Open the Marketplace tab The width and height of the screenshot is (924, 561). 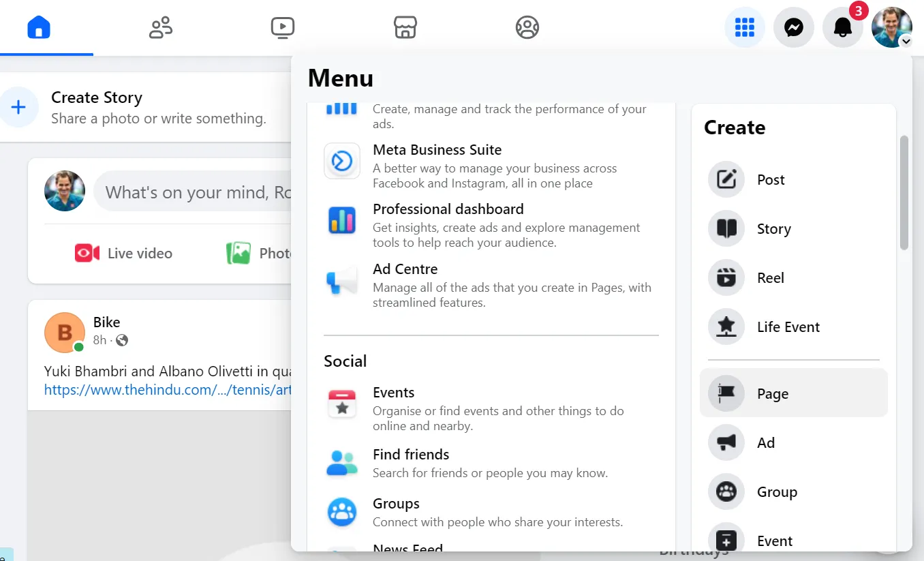click(405, 27)
